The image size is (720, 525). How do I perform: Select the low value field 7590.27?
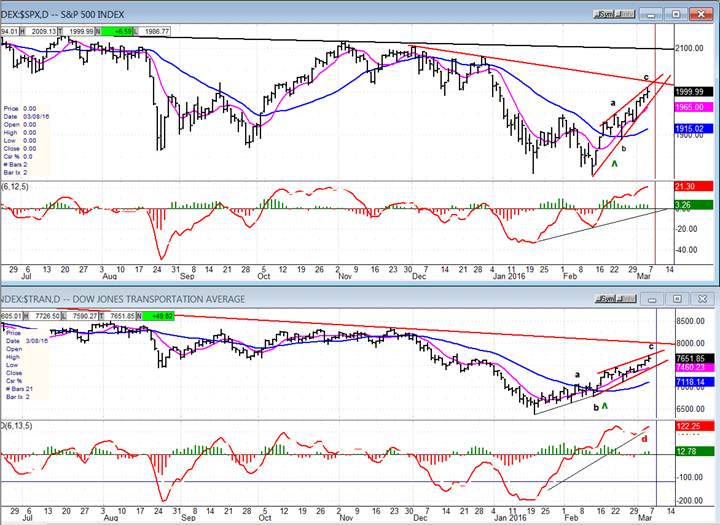click(x=82, y=316)
